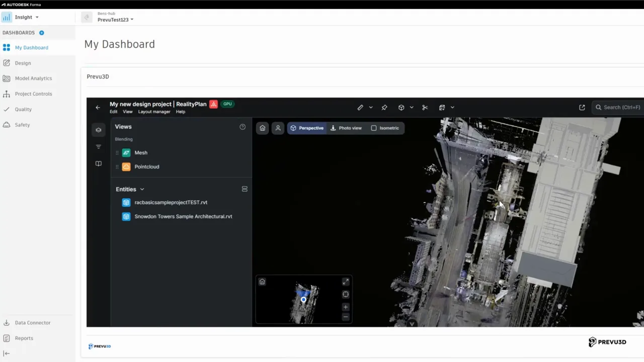The image size is (644, 362).
Task: Switch to Photo view mode
Action: point(346,128)
